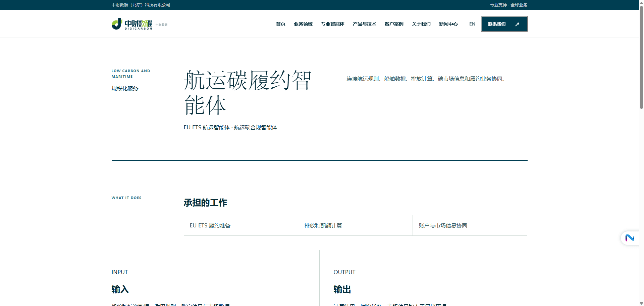Viewport: 644px width, 306px height.
Task: Click the WHAT IT DOES label
Action: pyautogui.click(x=126, y=198)
